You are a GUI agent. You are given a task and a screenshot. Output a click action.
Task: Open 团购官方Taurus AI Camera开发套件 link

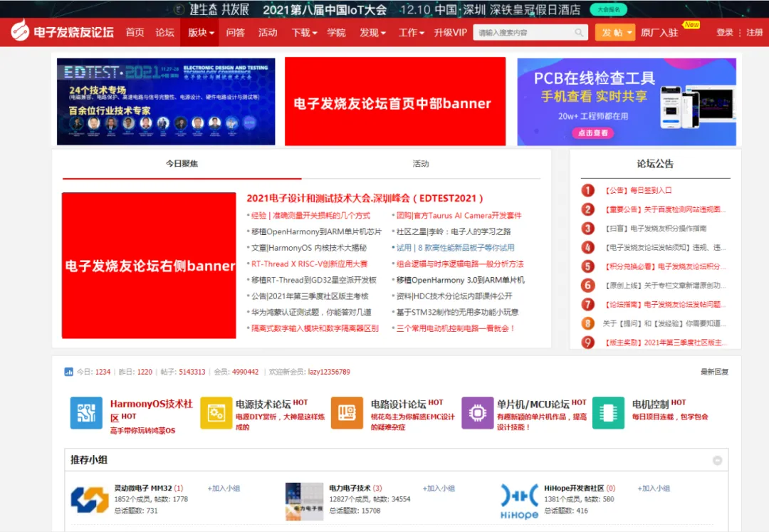pyautogui.click(x=459, y=215)
